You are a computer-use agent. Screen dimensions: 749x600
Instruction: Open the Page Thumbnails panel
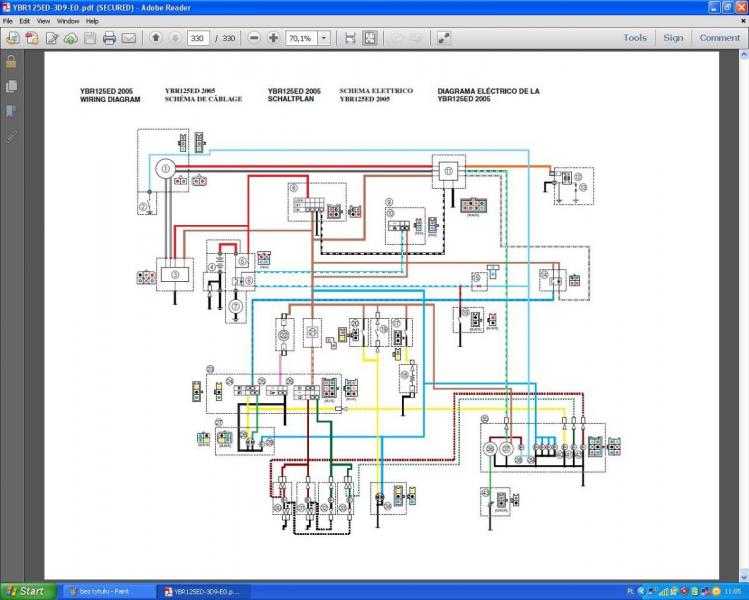coord(11,85)
